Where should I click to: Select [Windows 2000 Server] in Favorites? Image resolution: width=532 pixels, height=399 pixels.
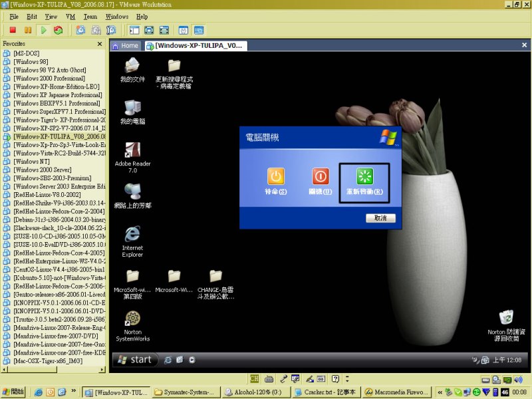(x=43, y=170)
